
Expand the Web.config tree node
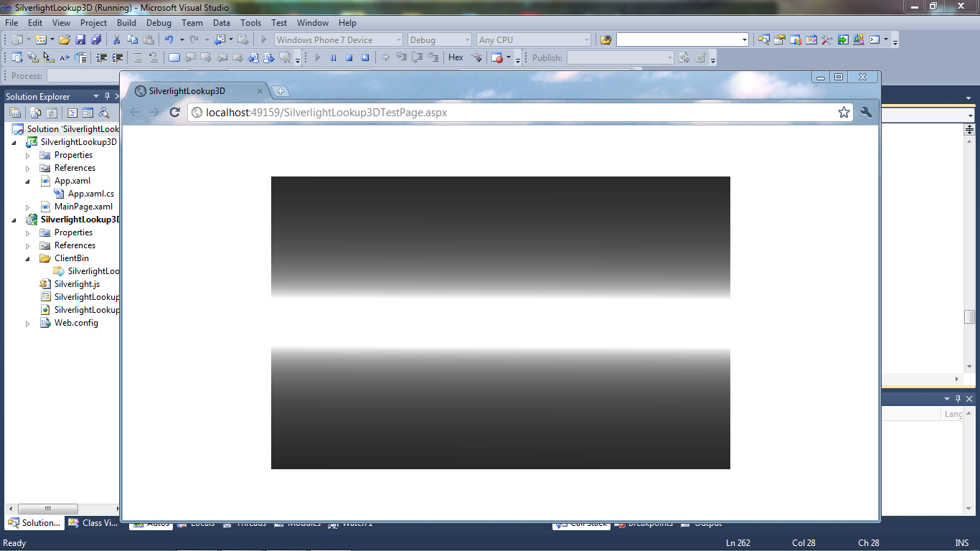click(x=27, y=323)
